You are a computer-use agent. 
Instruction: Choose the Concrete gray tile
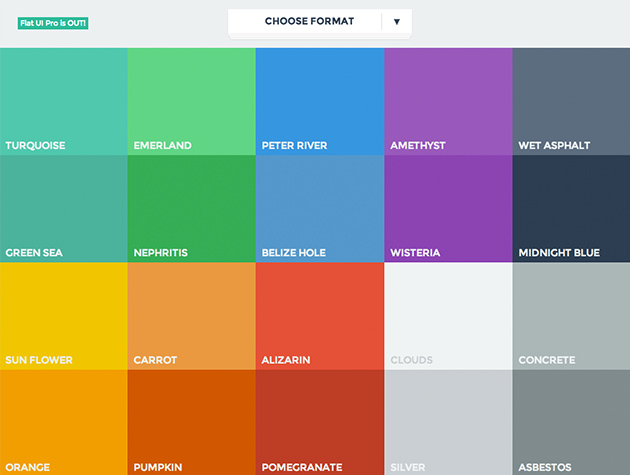point(571,316)
